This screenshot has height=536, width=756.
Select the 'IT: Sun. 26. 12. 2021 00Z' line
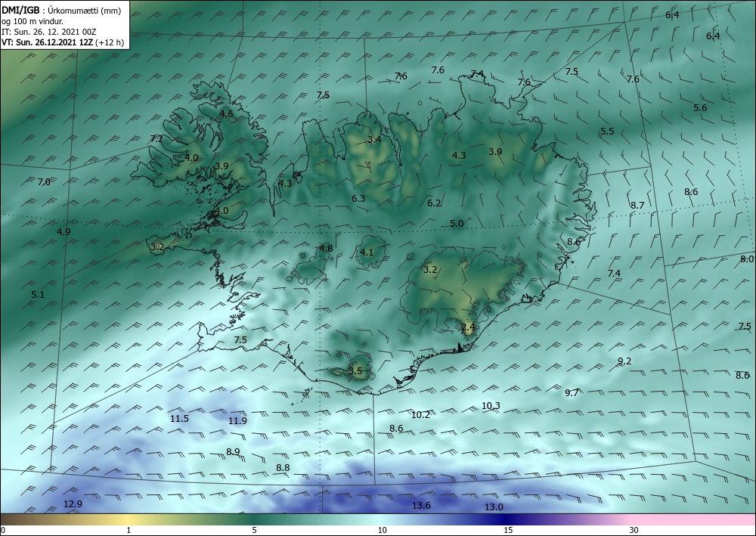48,32
